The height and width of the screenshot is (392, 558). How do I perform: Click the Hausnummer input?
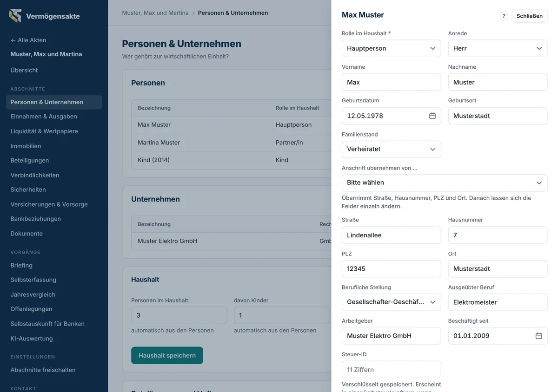[498, 235]
